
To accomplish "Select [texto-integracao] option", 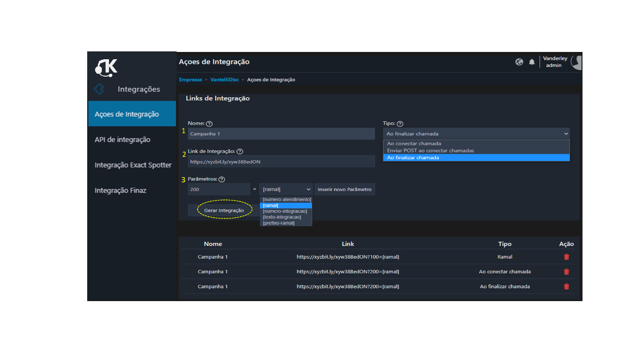I will tap(286, 217).
